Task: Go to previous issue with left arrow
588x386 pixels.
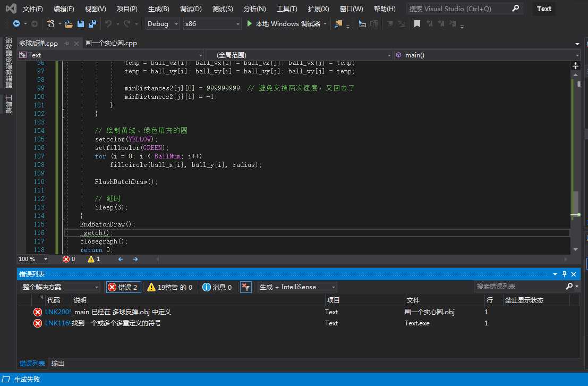Action: [x=121, y=259]
